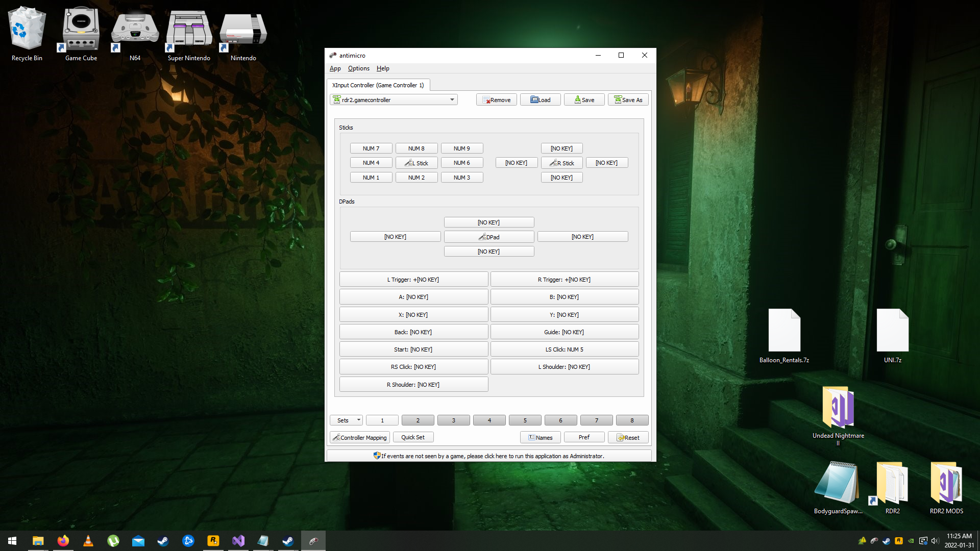Open the Sets dropdown menu

coord(346,420)
